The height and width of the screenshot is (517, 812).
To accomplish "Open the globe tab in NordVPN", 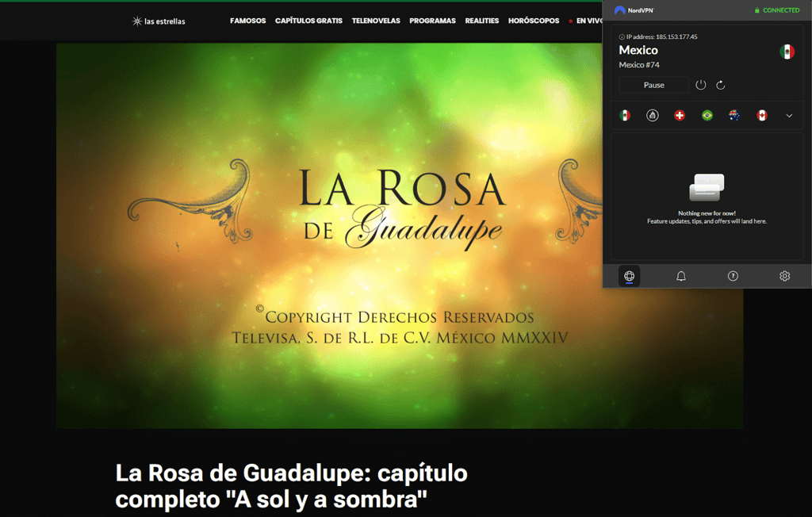I will click(629, 276).
